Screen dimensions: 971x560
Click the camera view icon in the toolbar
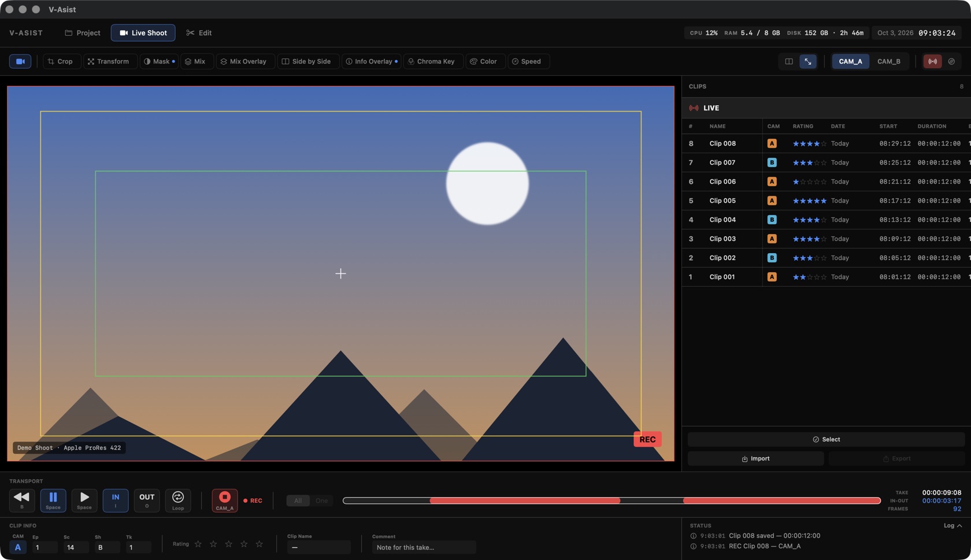20,61
